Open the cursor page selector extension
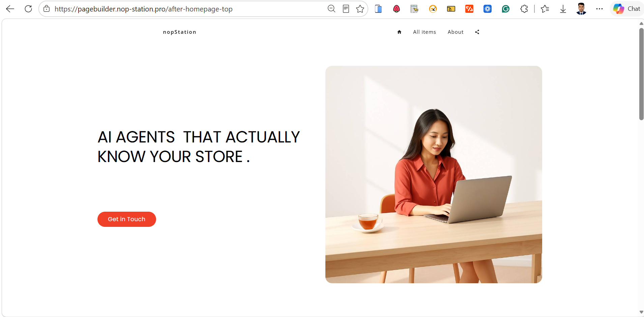This screenshot has width=644, height=317. [415, 9]
